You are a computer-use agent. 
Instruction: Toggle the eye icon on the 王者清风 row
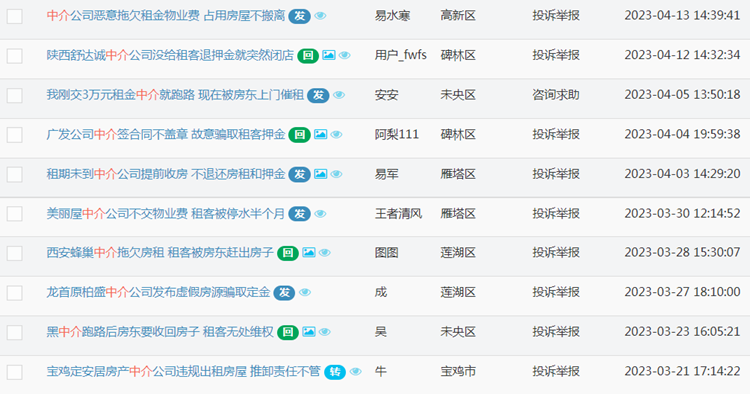click(320, 214)
